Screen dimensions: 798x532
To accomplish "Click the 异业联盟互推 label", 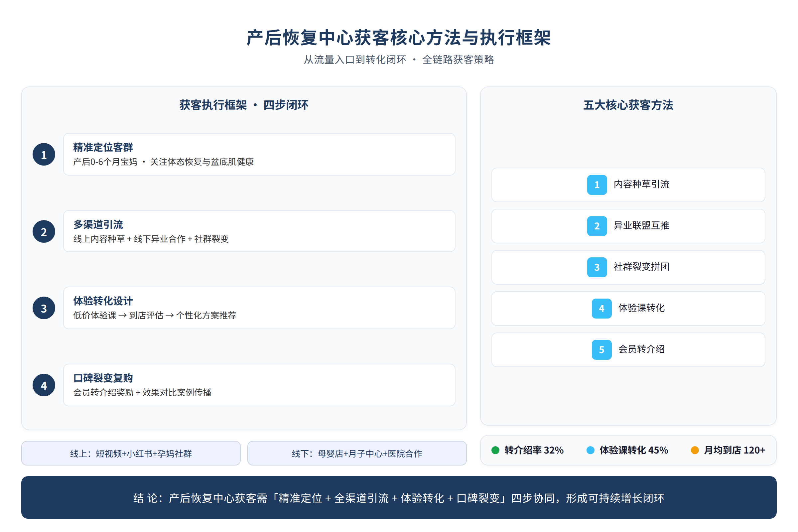I will pyautogui.click(x=641, y=226).
